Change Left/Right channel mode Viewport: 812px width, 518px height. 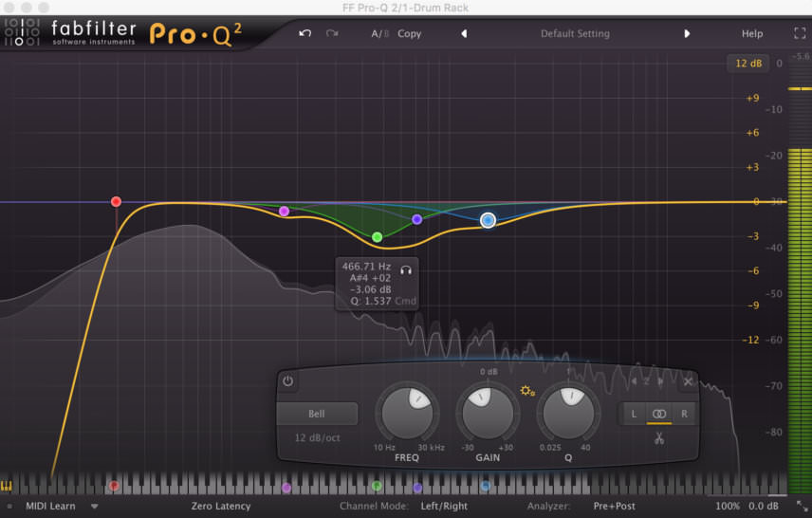[444, 506]
